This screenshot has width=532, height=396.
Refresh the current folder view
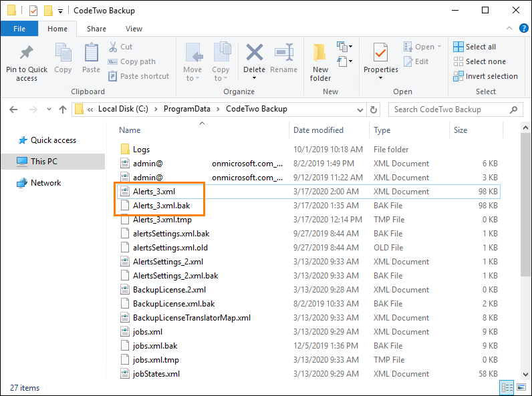click(x=374, y=110)
